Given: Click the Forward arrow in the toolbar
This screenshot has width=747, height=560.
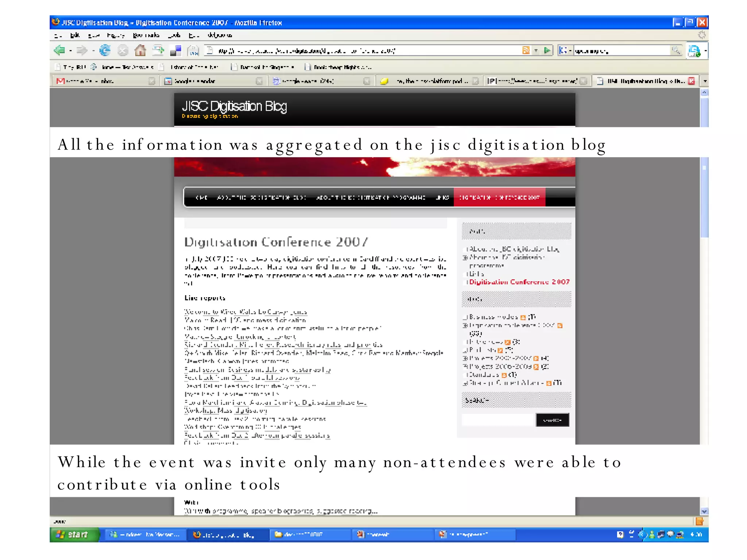Looking at the screenshot, I should pos(82,50).
